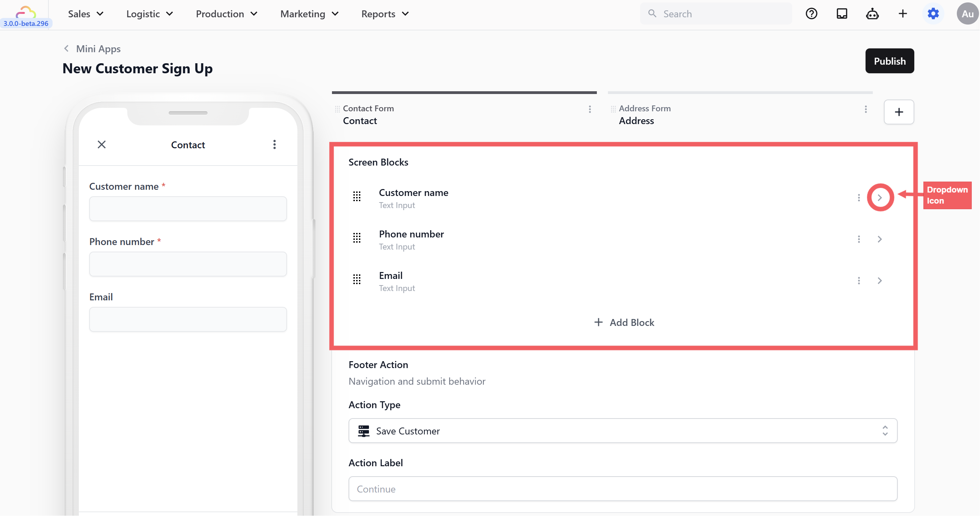Screen dimensions: 980x516
Task: Switch to the Address Form screen tab
Action: coord(645,114)
